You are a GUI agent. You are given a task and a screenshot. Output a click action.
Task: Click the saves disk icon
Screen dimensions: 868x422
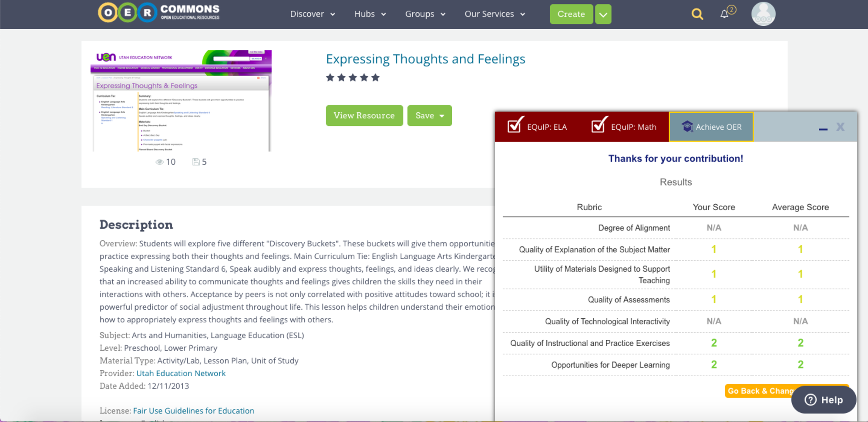(x=196, y=162)
